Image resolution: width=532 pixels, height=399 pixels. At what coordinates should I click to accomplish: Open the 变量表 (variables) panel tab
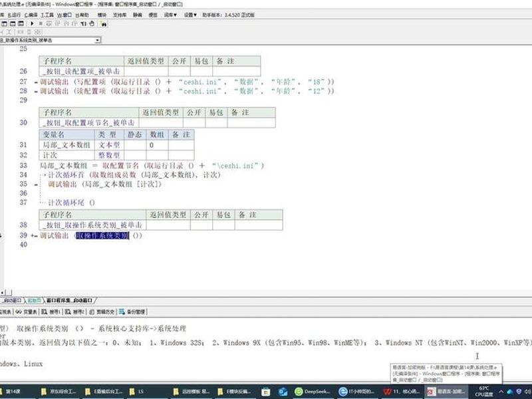click(27, 312)
